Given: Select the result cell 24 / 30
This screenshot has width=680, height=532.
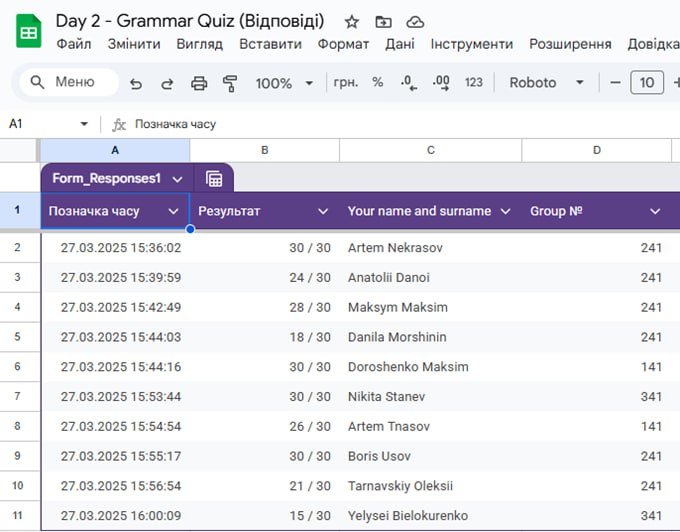Looking at the screenshot, I should pos(265,277).
